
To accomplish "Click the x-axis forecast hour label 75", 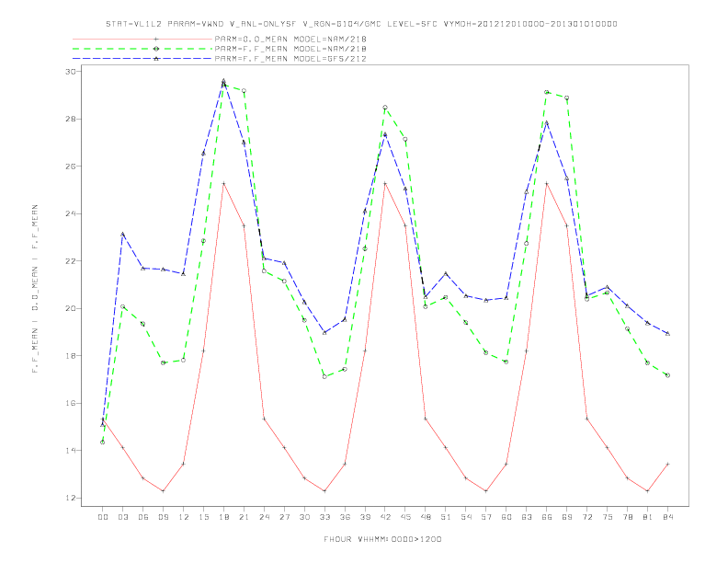I will point(608,517).
